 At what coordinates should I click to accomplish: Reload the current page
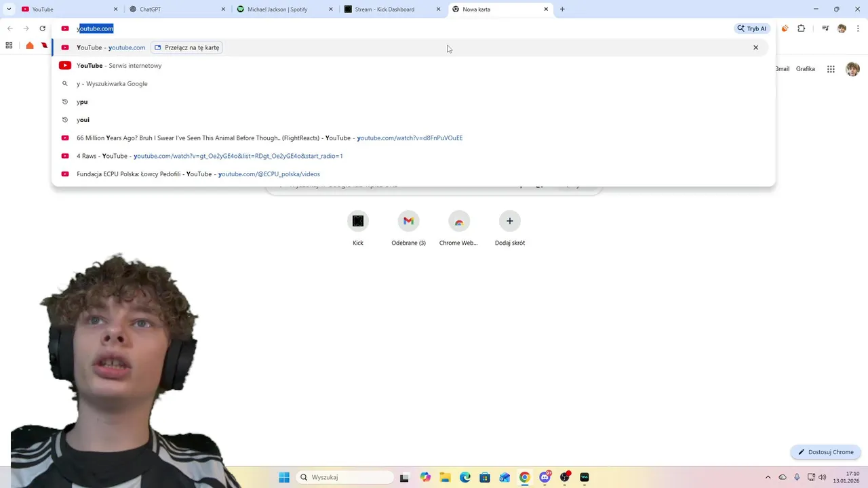(42, 28)
